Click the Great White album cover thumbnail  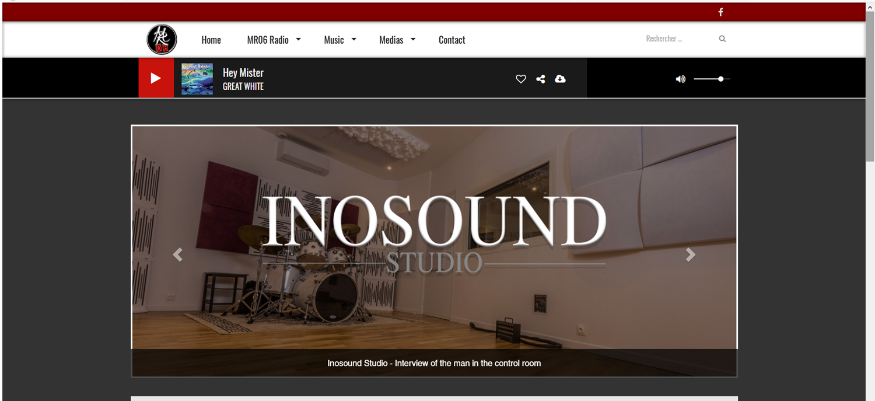click(x=197, y=79)
